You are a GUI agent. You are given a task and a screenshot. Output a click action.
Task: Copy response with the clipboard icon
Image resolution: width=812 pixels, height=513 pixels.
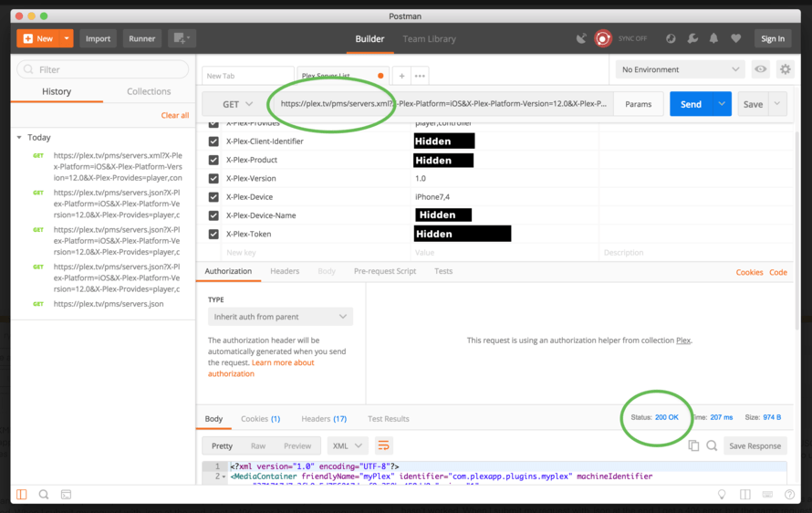(x=693, y=445)
